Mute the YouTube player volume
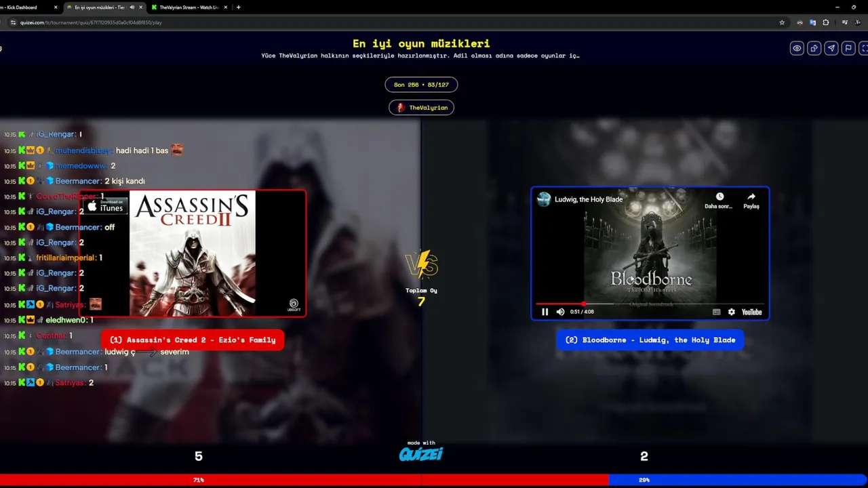The width and height of the screenshot is (868, 488). (560, 312)
